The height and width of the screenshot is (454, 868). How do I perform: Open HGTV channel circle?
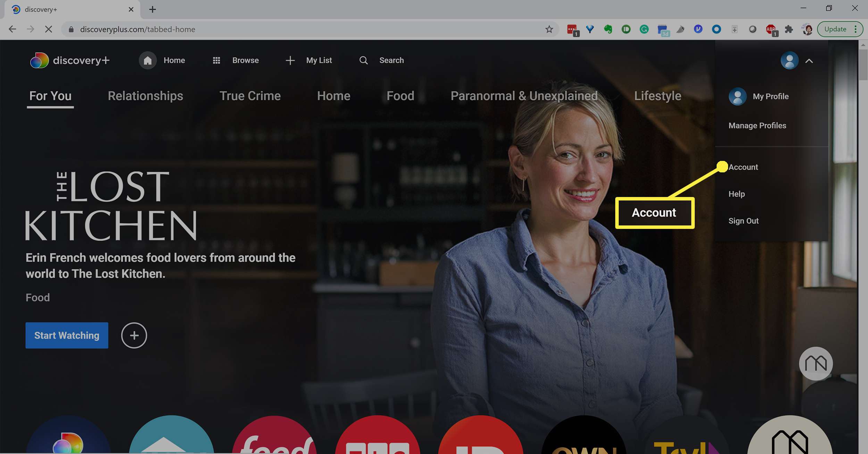(x=172, y=435)
